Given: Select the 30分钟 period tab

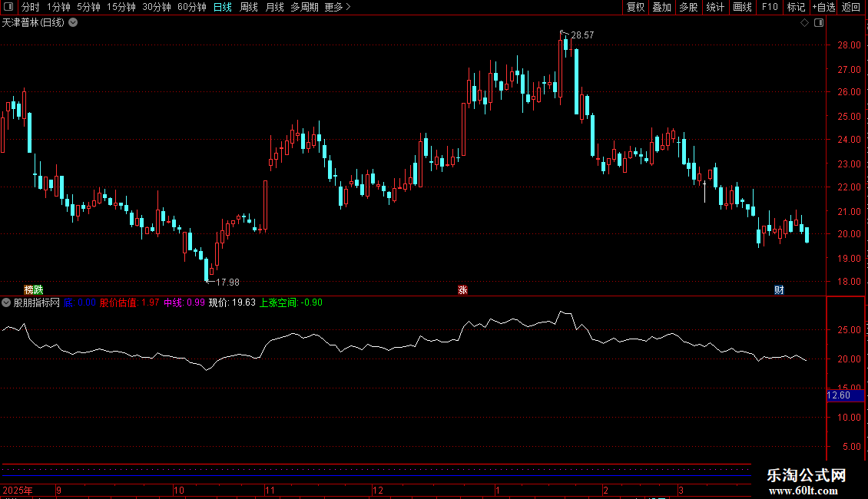Looking at the screenshot, I should pyautogui.click(x=157, y=7).
